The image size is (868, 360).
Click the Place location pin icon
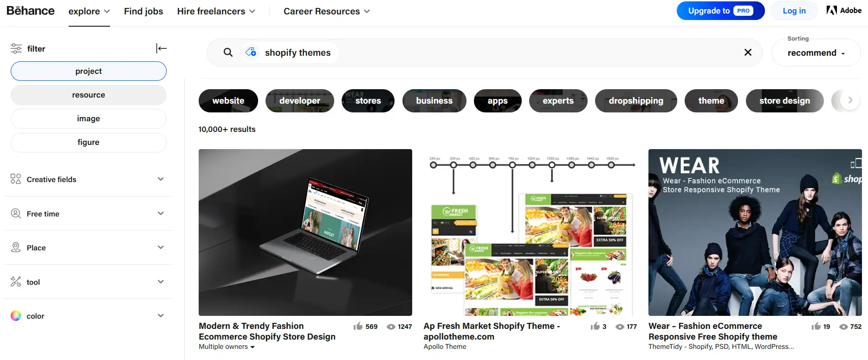pyautogui.click(x=16, y=247)
